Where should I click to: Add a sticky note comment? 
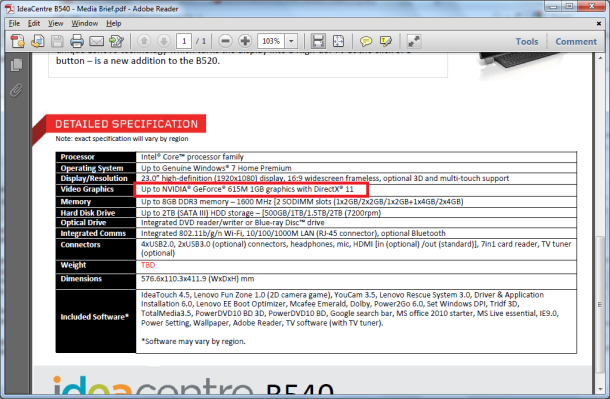[x=366, y=41]
